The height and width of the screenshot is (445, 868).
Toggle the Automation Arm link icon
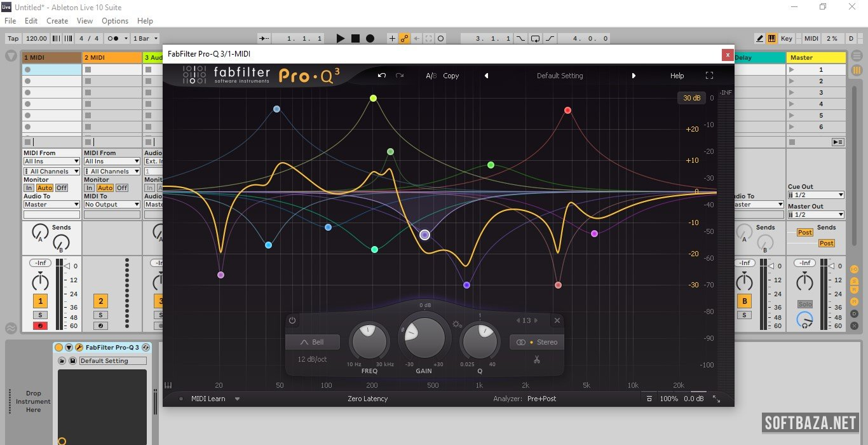point(404,38)
